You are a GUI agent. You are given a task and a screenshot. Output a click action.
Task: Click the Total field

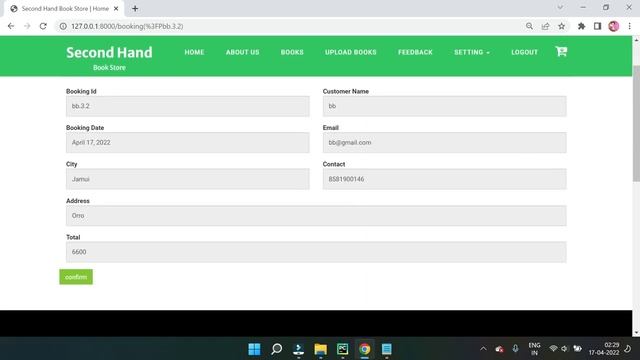click(316, 252)
